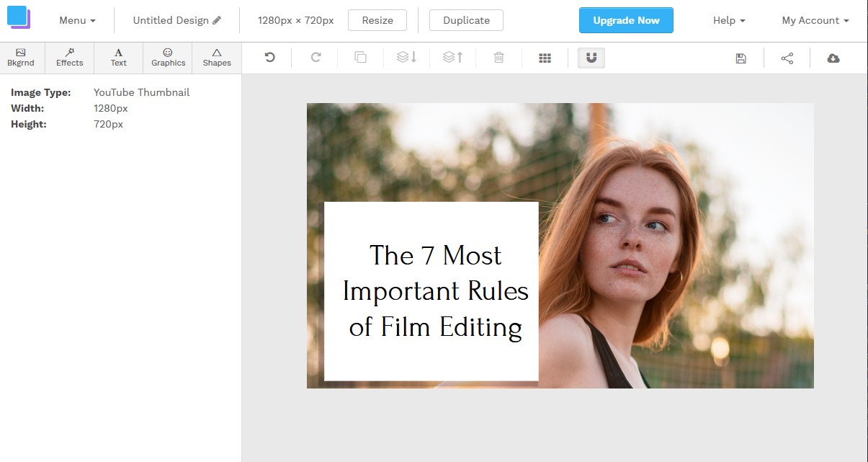The height and width of the screenshot is (462, 868).
Task: Save design using floppy disk icon
Action: coord(741,58)
